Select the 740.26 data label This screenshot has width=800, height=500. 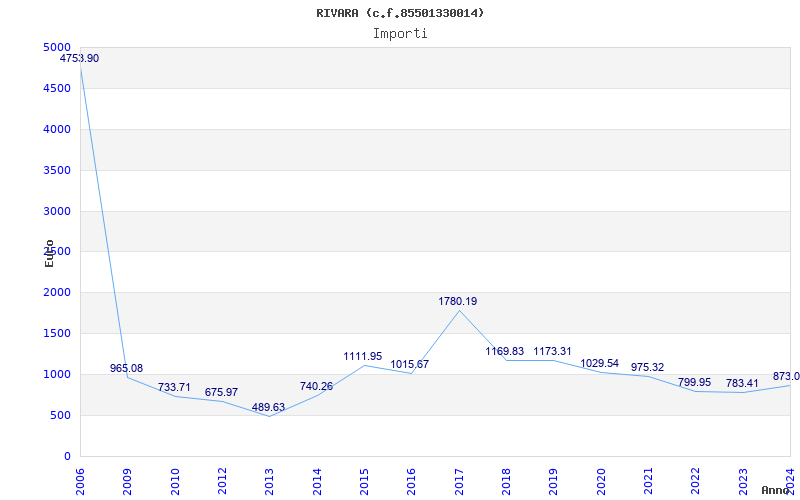pyautogui.click(x=316, y=386)
